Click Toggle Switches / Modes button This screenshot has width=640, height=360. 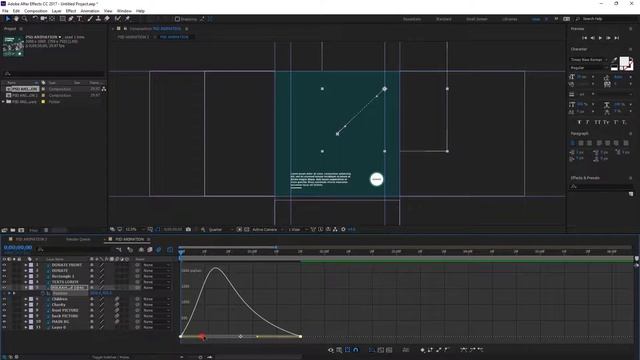tap(111, 357)
